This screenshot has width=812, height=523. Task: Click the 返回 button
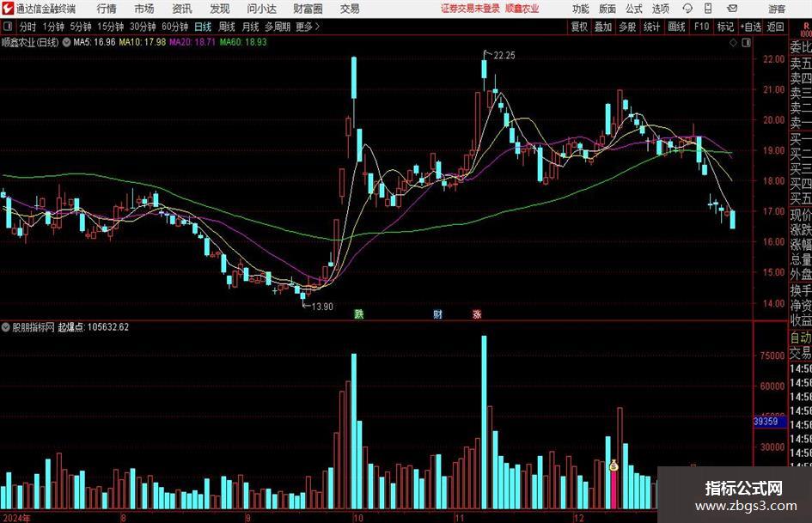(x=775, y=27)
